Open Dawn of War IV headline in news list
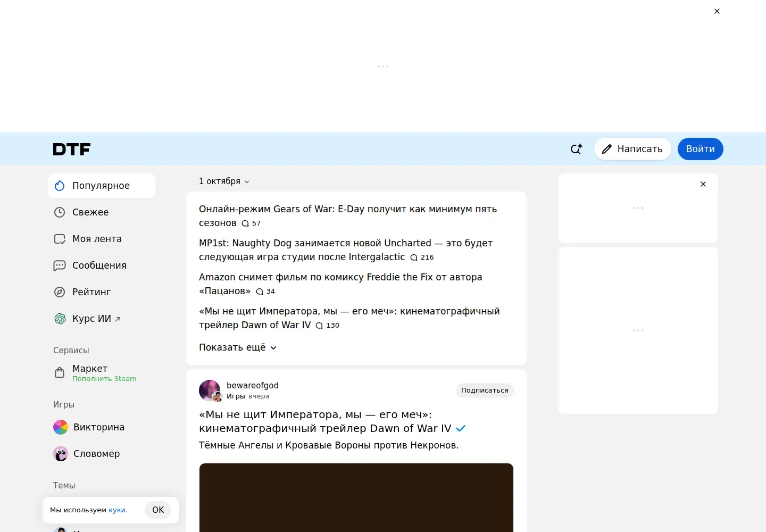766x532 pixels. coord(349,318)
